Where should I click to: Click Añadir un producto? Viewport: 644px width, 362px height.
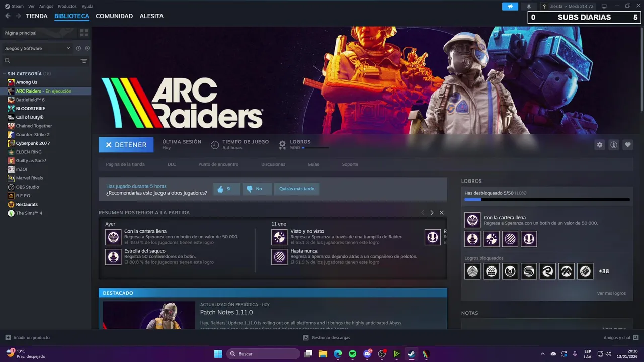[28, 338]
